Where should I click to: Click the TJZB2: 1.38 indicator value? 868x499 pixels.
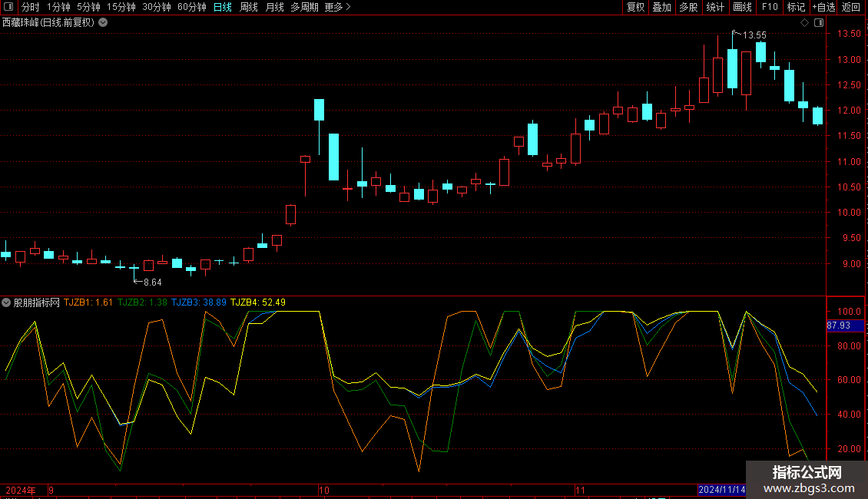pyautogui.click(x=142, y=302)
